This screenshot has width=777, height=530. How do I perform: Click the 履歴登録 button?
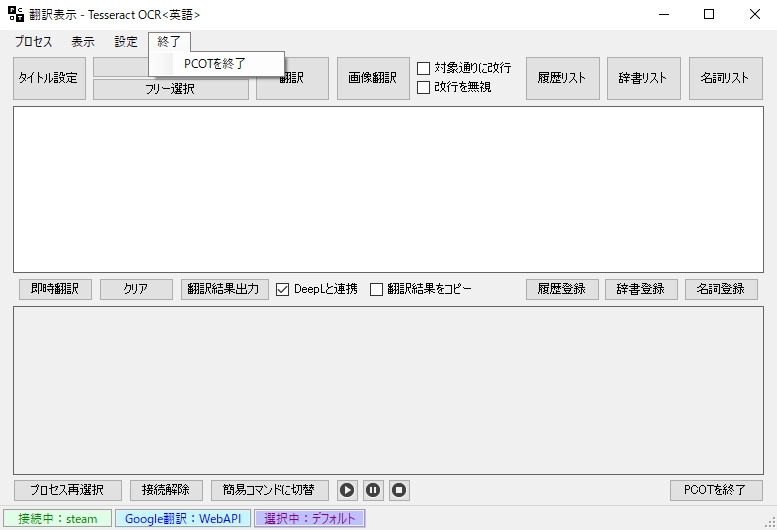[x=562, y=289]
